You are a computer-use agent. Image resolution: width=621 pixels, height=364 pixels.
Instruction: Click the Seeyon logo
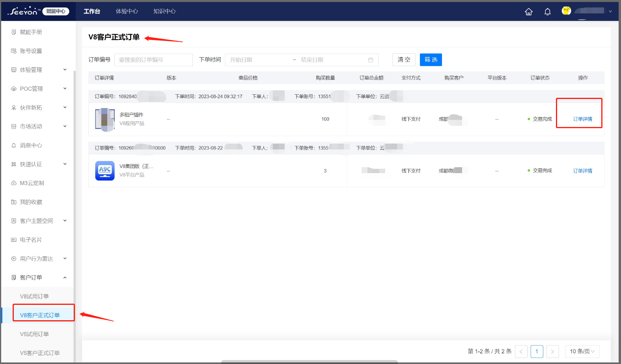[x=24, y=11]
